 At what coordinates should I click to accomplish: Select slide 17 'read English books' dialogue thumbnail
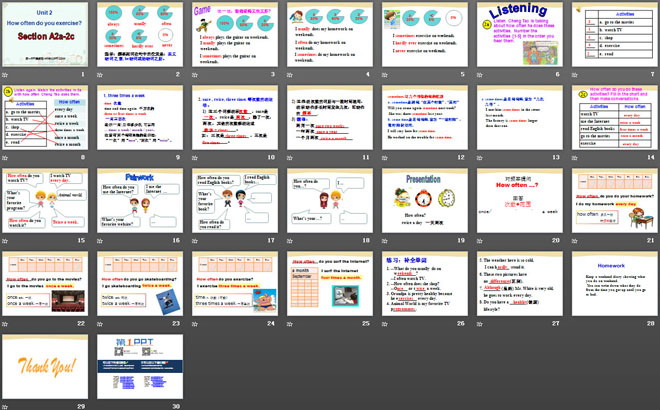pyautogui.click(x=235, y=200)
